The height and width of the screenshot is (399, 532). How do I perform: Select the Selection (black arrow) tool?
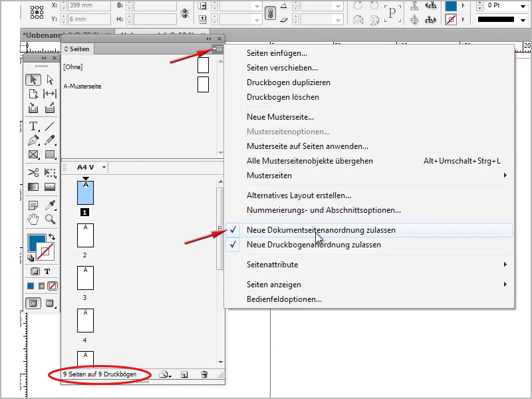tap(33, 80)
